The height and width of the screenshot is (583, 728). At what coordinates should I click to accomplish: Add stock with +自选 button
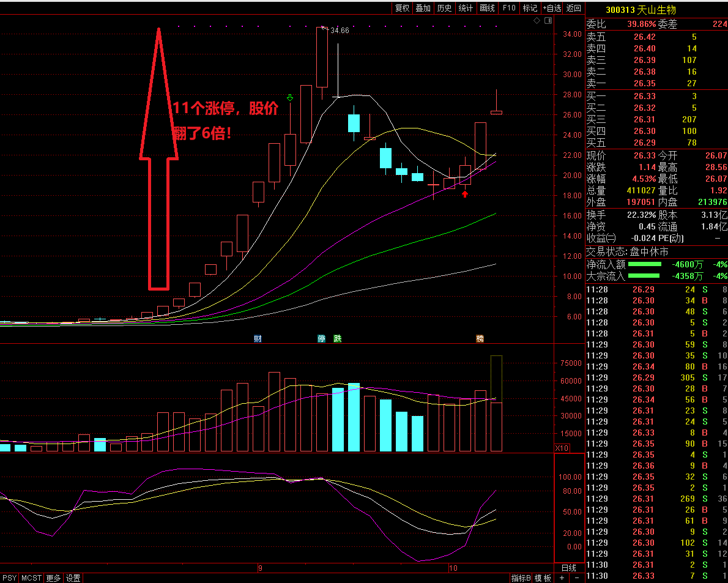pyautogui.click(x=551, y=8)
